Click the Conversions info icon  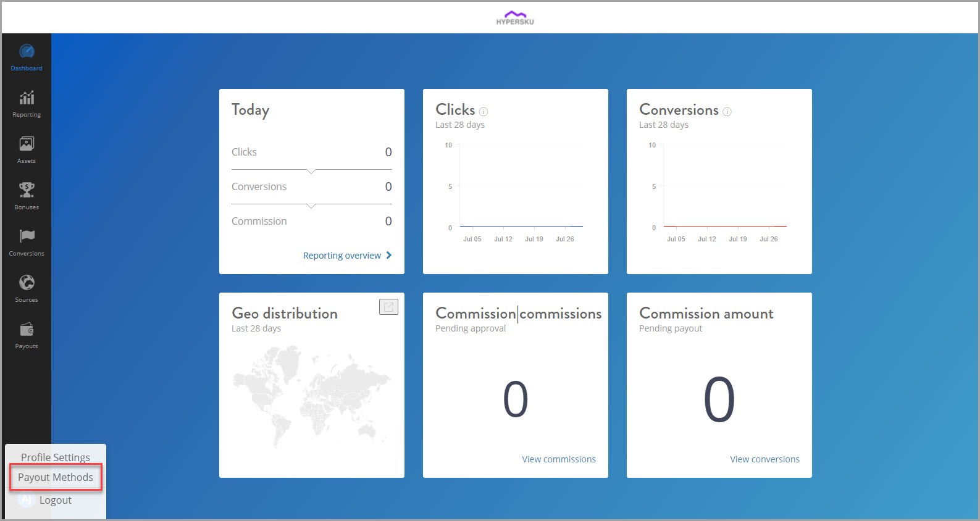[727, 112]
